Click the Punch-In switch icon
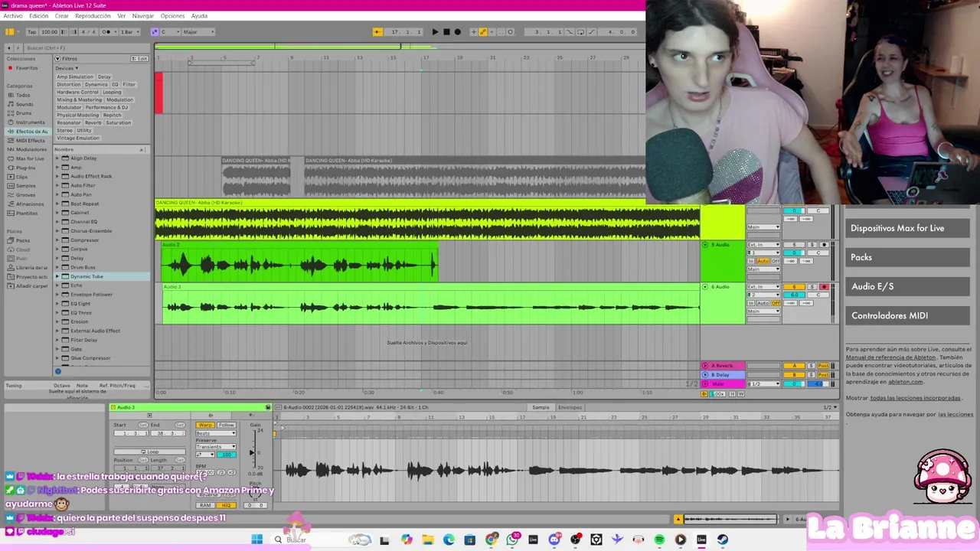Image resolution: width=980 pixels, height=551 pixels. click(570, 31)
